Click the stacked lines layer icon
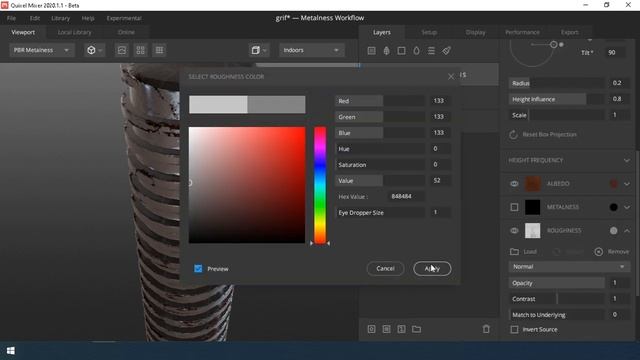 coord(431,51)
